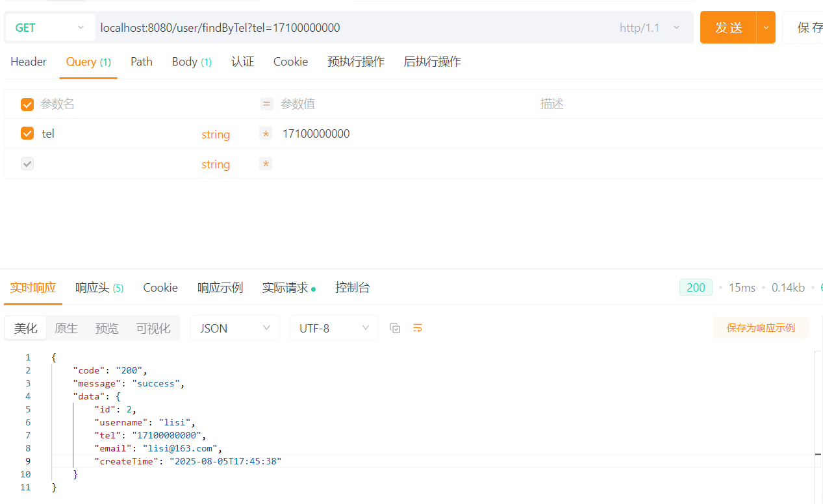Image resolution: width=823 pixels, height=504 pixels.
Task: Copy the response body with the copy icon
Action: click(395, 328)
